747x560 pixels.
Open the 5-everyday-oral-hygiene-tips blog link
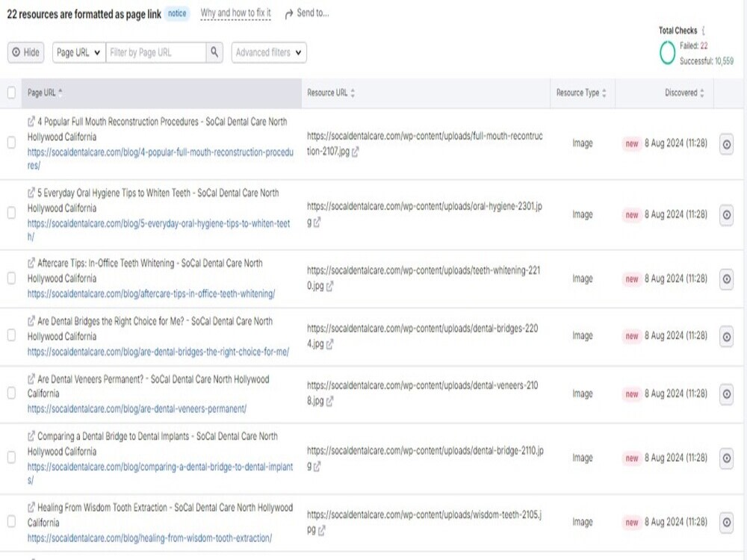pos(158,229)
